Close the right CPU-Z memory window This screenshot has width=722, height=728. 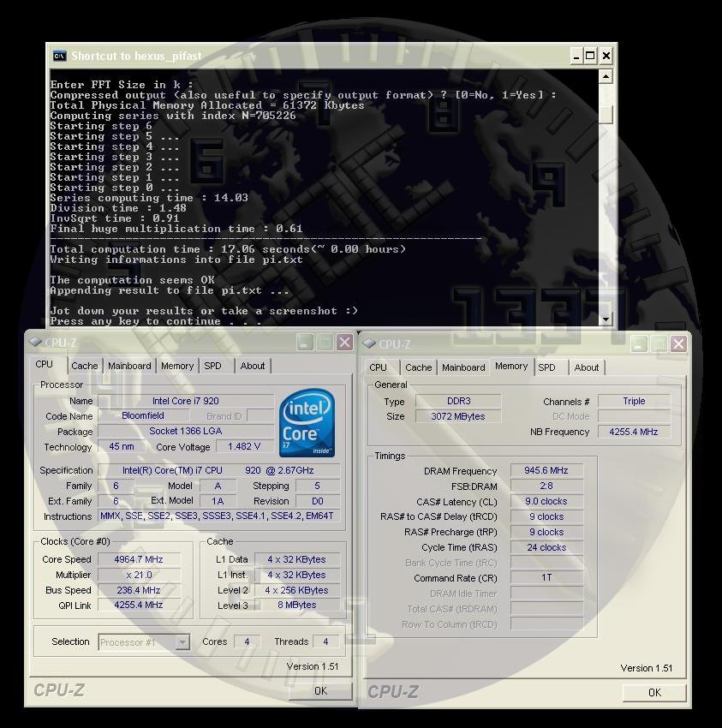678,344
